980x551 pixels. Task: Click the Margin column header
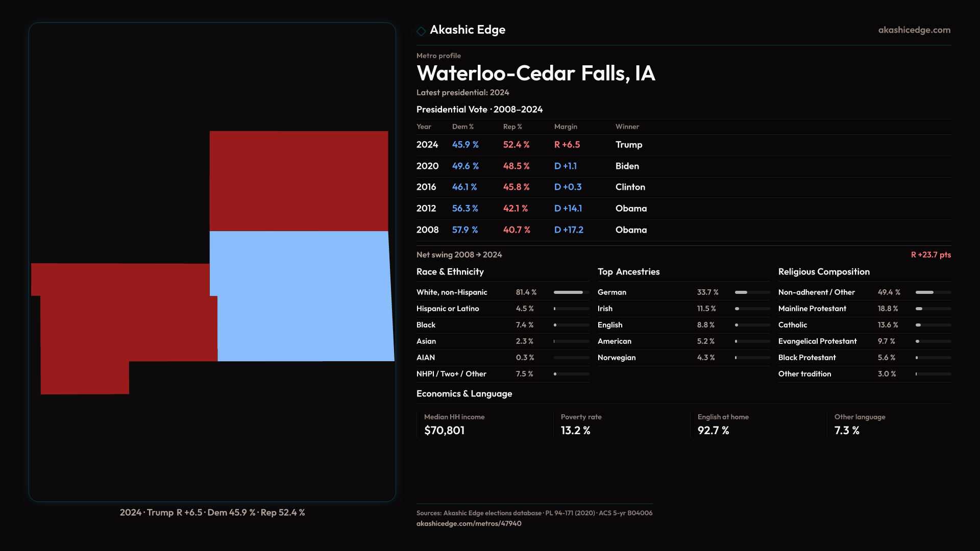(x=566, y=127)
